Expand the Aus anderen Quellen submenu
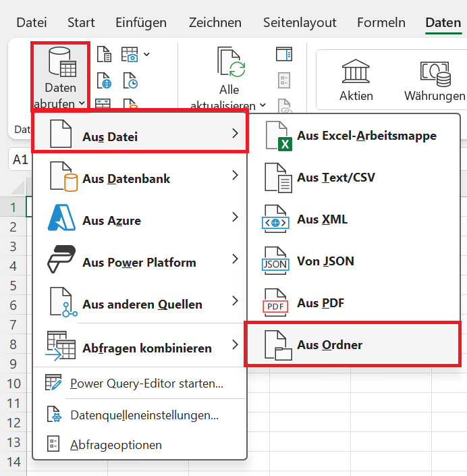 140,302
